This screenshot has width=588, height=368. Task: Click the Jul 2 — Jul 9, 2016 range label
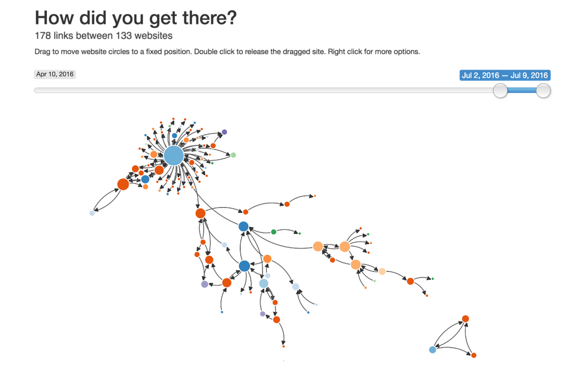pos(505,75)
